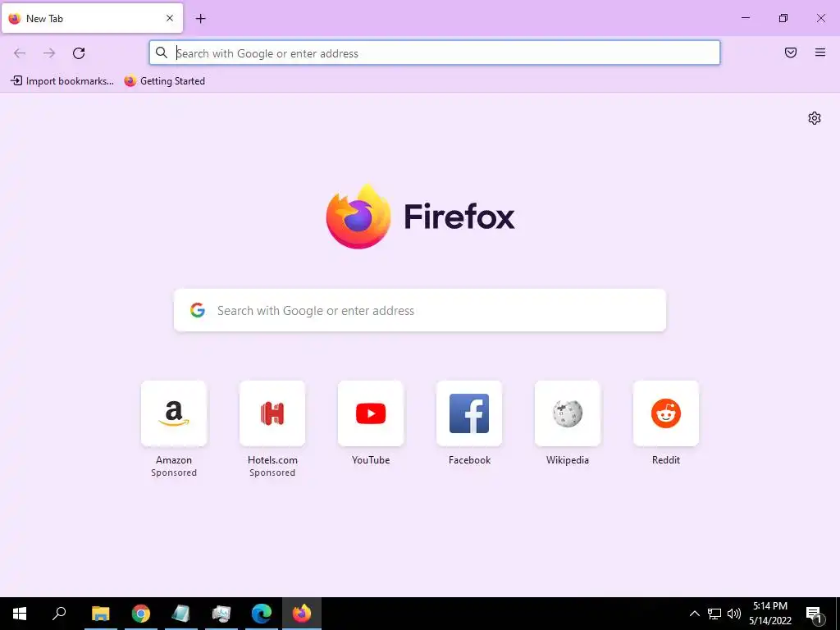The image size is (840, 630).
Task: Open the Wikipedia shortcut tile
Action: [568, 413]
